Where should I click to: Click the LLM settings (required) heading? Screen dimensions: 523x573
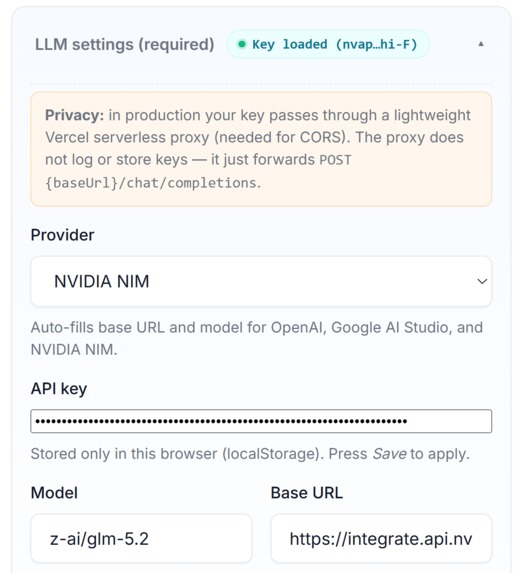(125, 44)
